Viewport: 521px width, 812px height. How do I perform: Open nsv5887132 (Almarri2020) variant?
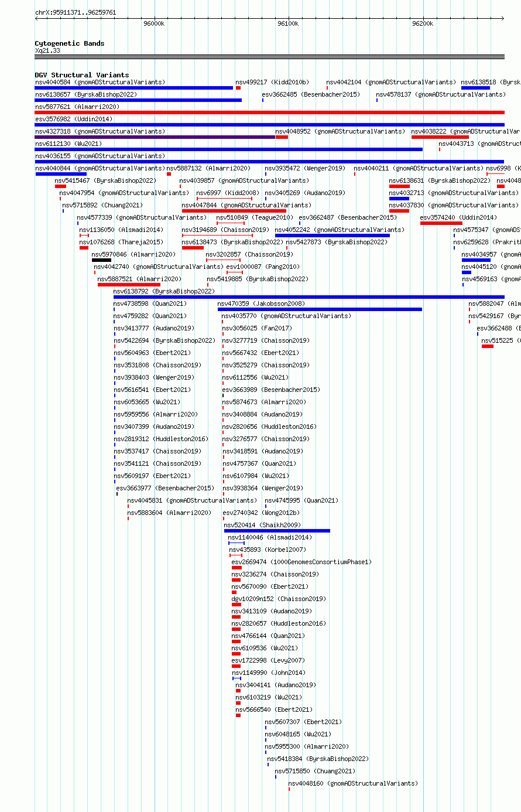click(208, 168)
